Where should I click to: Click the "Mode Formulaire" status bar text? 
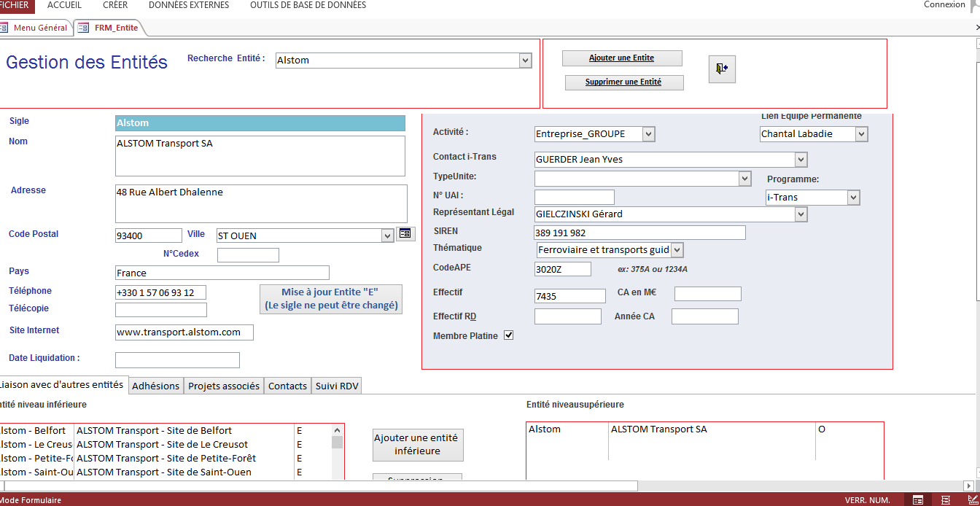pos(31,500)
